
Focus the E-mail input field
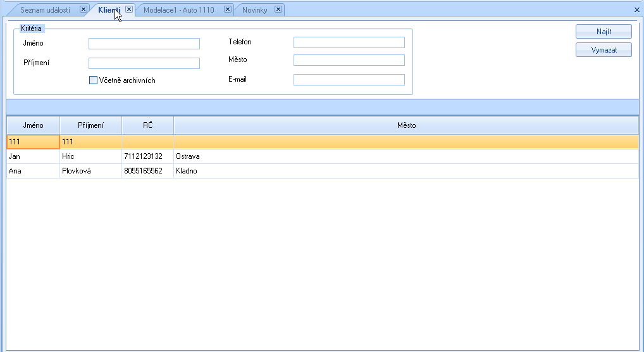point(349,80)
